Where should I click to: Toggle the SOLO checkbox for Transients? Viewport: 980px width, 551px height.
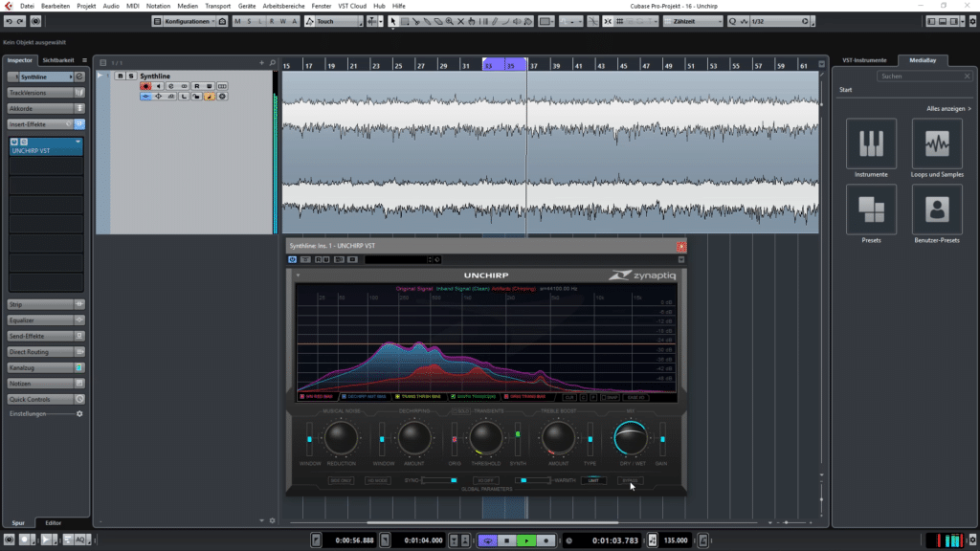tap(460, 411)
